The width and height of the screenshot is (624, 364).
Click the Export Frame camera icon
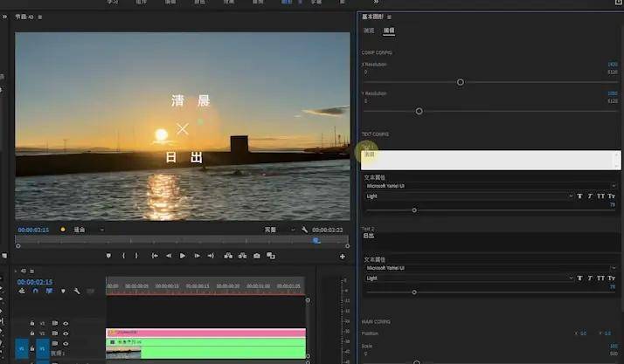(257, 256)
